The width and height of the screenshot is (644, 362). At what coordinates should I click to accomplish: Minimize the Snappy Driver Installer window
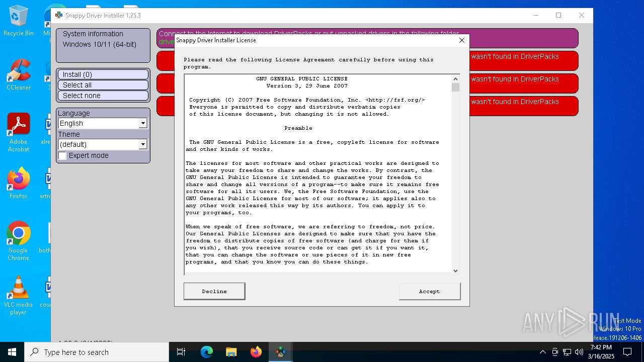click(x=535, y=15)
